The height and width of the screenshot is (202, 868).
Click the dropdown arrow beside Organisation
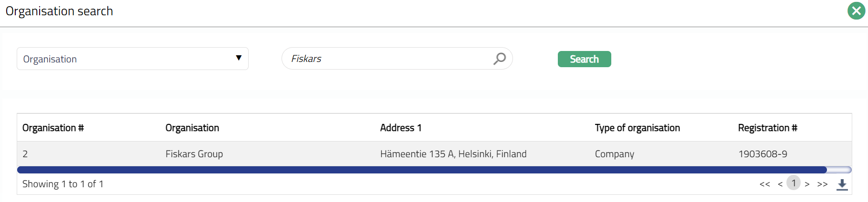tap(239, 58)
